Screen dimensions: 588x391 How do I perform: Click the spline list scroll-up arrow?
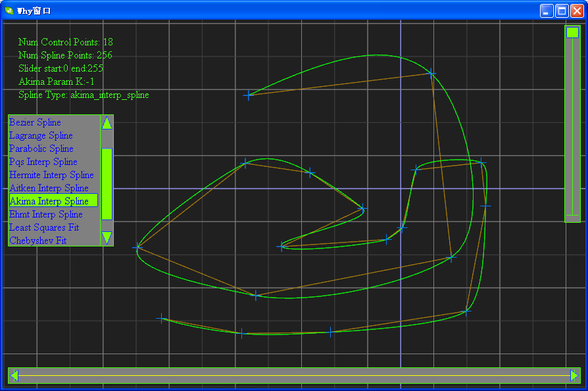click(x=107, y=123)
